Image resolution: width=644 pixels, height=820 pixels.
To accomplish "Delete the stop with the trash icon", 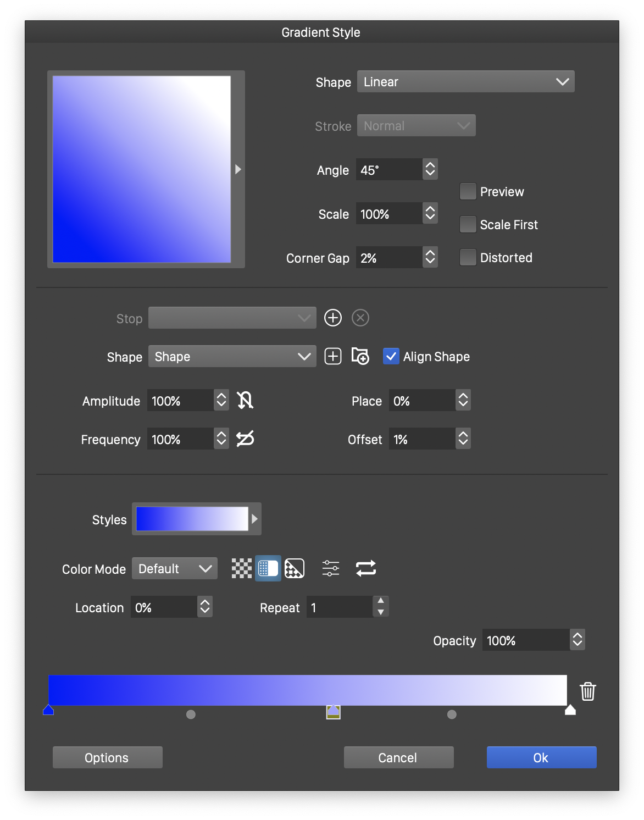I will (x=588, y=691).
